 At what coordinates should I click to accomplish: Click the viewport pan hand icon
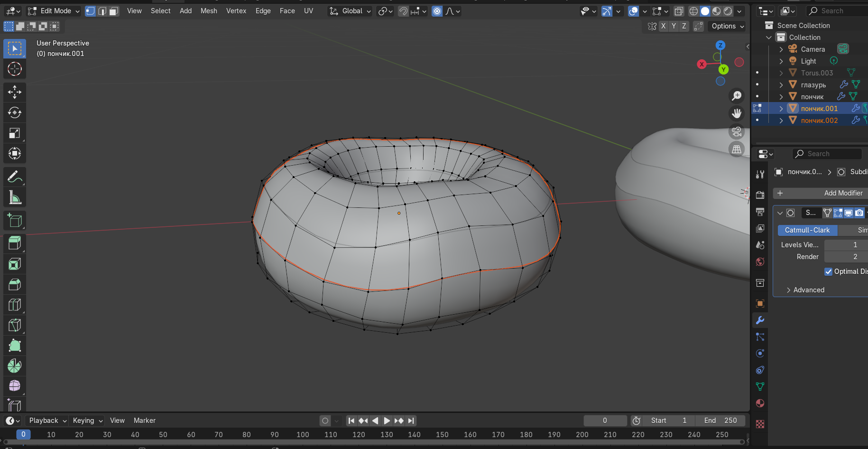coord(737,113)
